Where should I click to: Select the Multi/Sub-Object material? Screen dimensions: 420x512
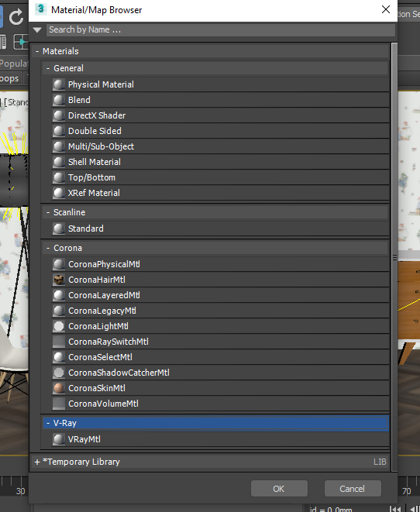[x=220, y=146]
